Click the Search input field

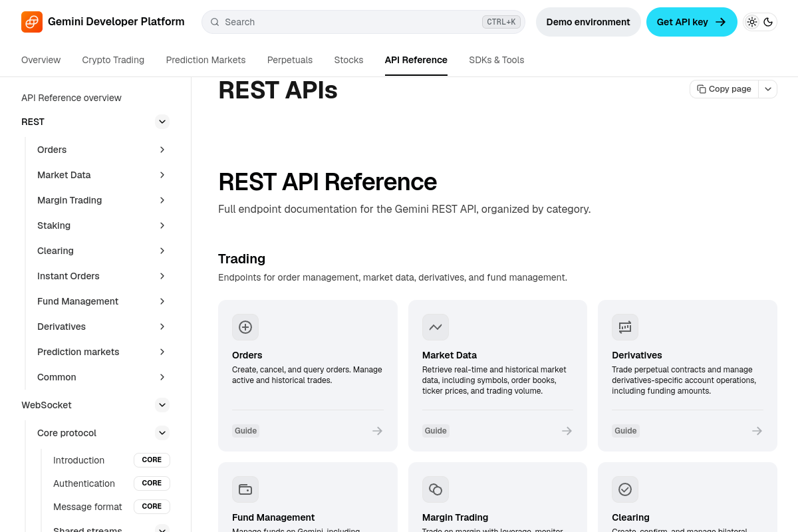pyautogui.click(x=363, y=22)
